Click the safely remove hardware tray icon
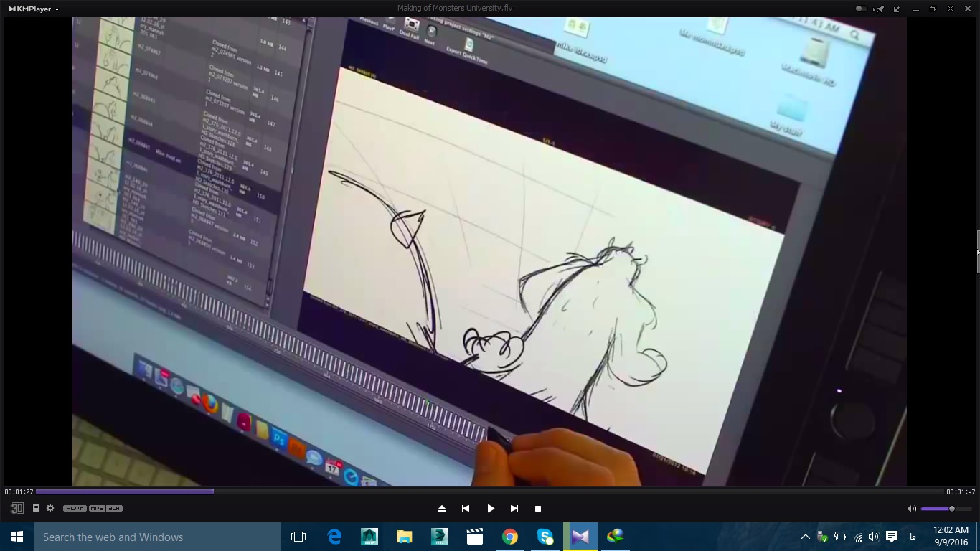This screenshot has height=551, width=980. pos(823,537)
